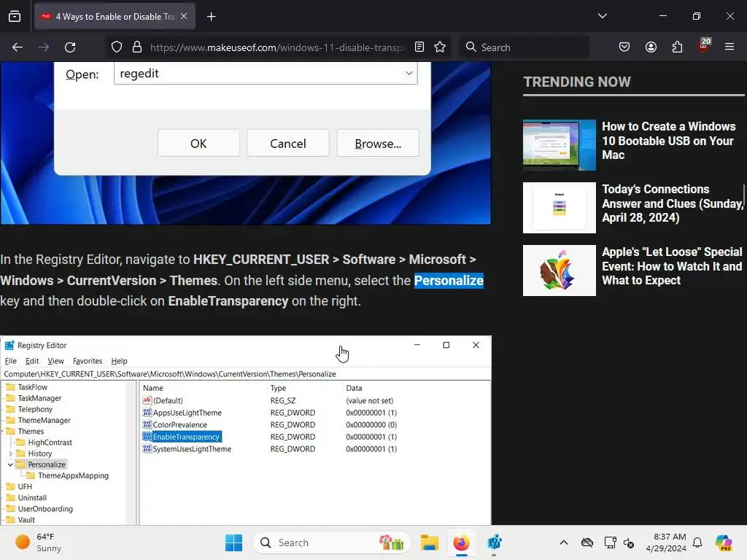This screenshot has height=560, width=747.
Task: Click the Registry Editor taskbar icon
Action: pyautogui.click(x=494, y=542)
